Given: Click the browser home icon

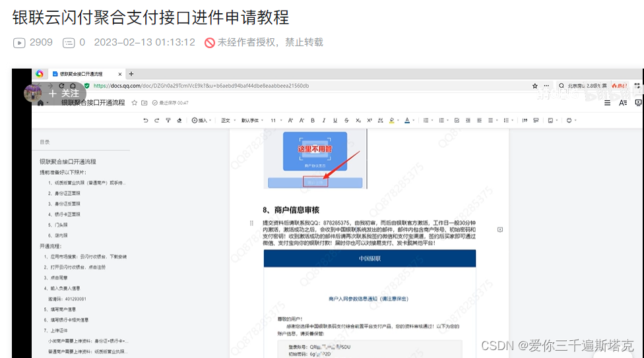Looking at the screenshot, I should coord(73,86).
